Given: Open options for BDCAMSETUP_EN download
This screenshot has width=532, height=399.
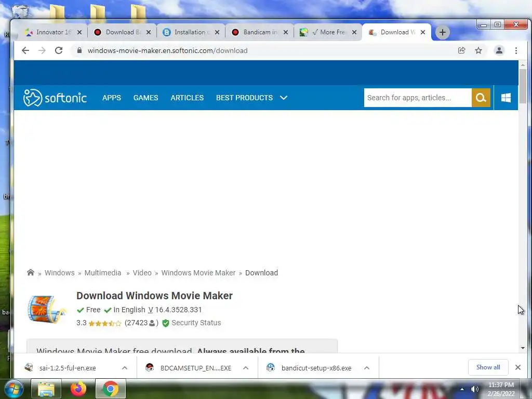Looking at the screenshot, I should pos(246,368).
